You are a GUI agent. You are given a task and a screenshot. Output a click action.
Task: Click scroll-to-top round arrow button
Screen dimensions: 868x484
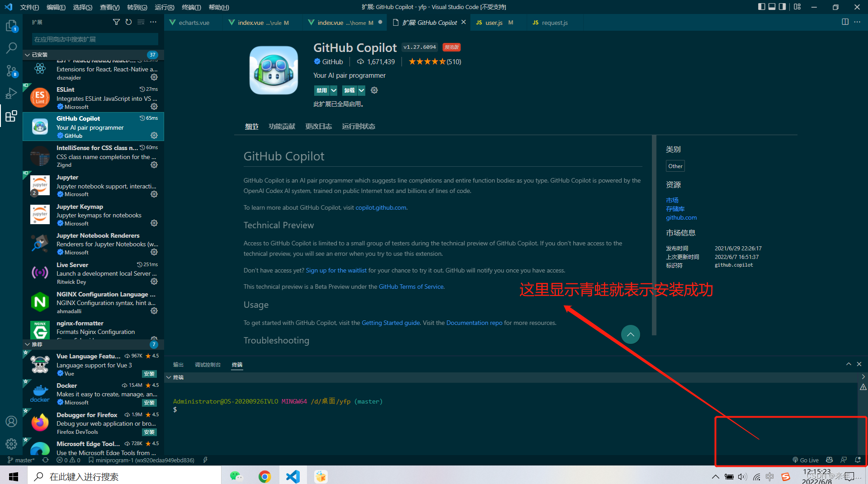point(630,334)
